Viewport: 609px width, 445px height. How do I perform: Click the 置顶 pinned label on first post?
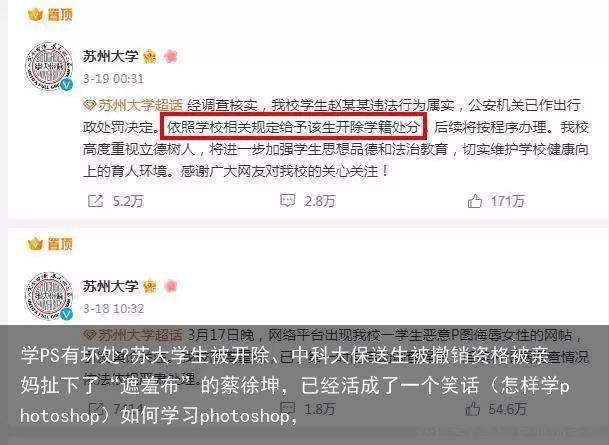50,15
